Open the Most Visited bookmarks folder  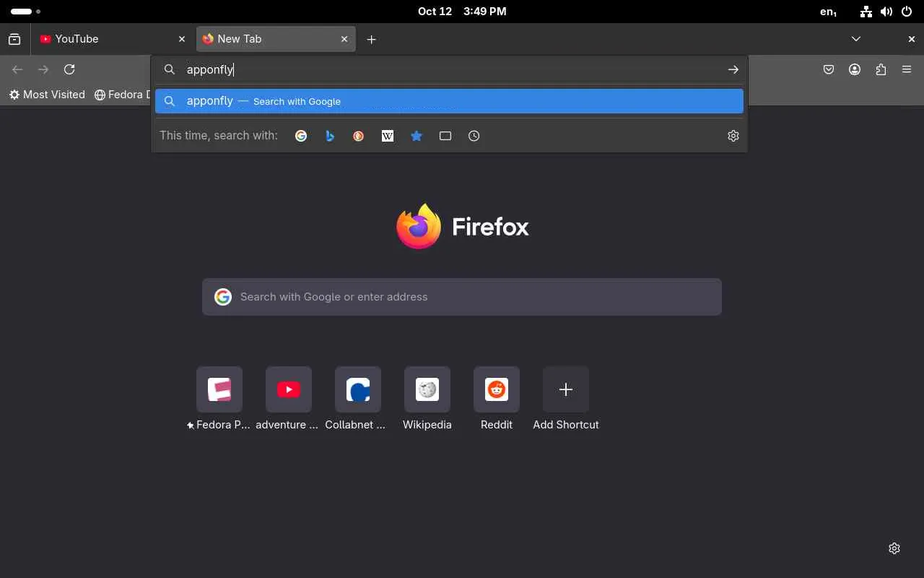[47, 95]
